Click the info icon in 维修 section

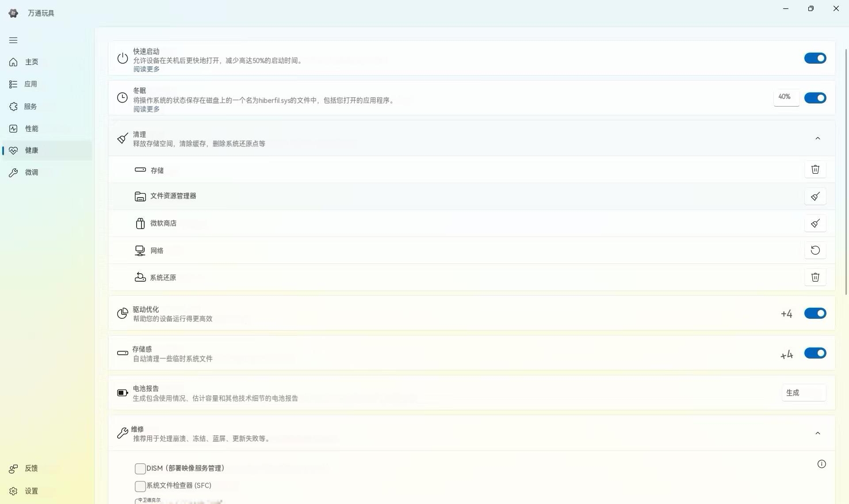tap(821, 464)
